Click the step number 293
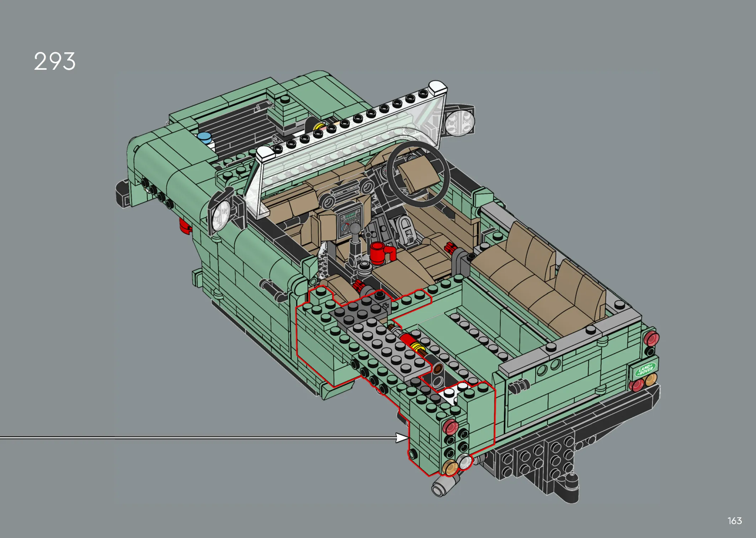756x538 pixels. [x=55, y=61]
